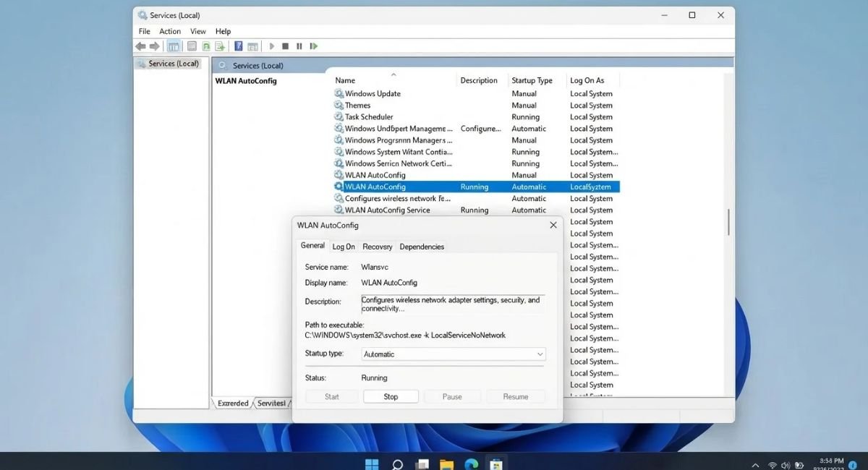Click the Properties toolbar icon
This screenshot has width=868, height=470.
(193, 46)
